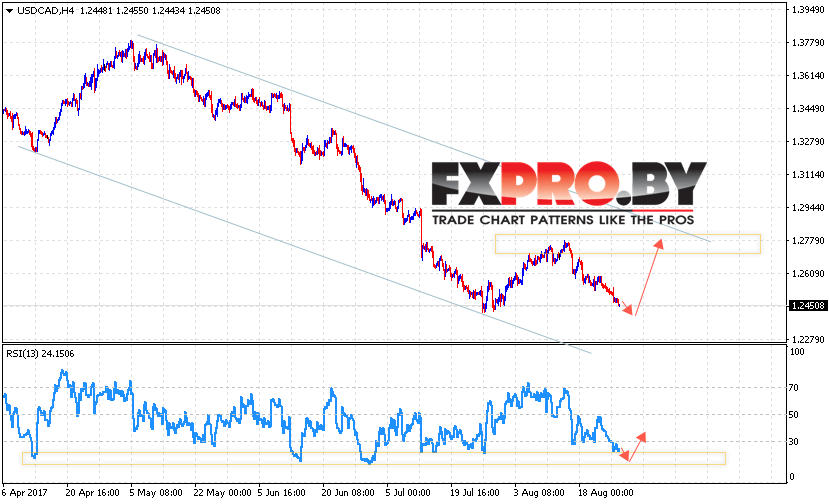This screenshot has height=504, width=829.
Task: Click price scale value 1.27790
Action: 808,241
